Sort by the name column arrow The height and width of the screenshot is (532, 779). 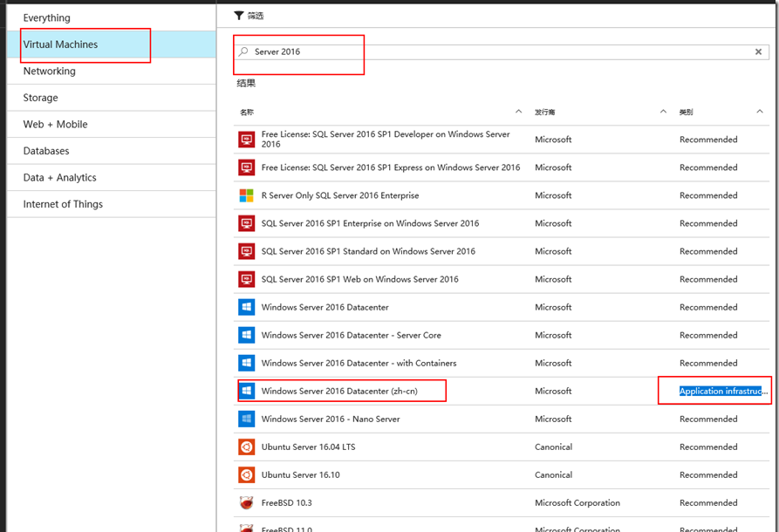(518, 112)
